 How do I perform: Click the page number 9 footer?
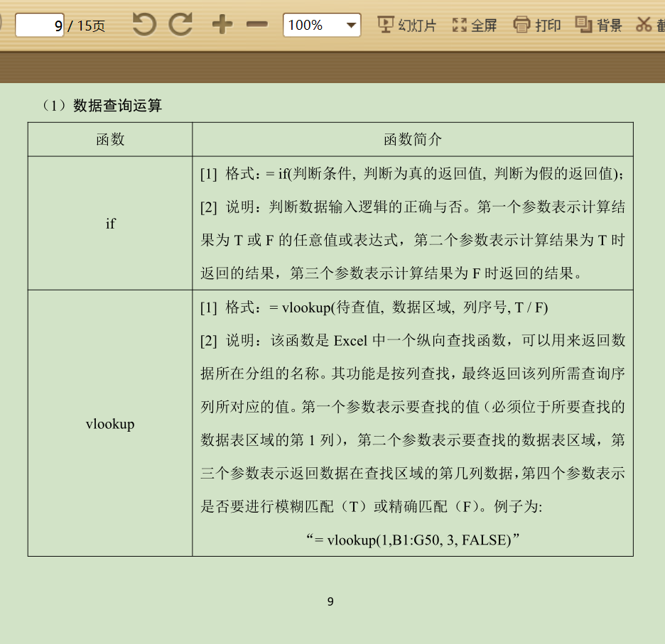click(330, 601)
